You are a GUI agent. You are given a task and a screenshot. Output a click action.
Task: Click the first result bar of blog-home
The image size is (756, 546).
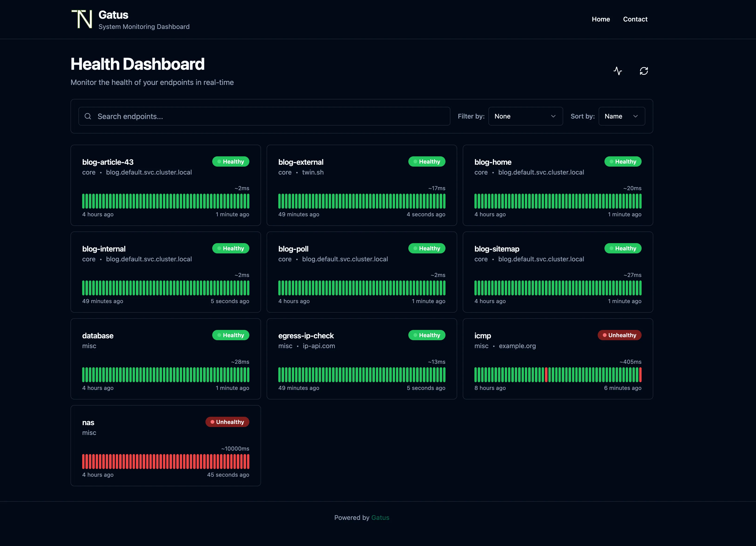tap(476, 201)
